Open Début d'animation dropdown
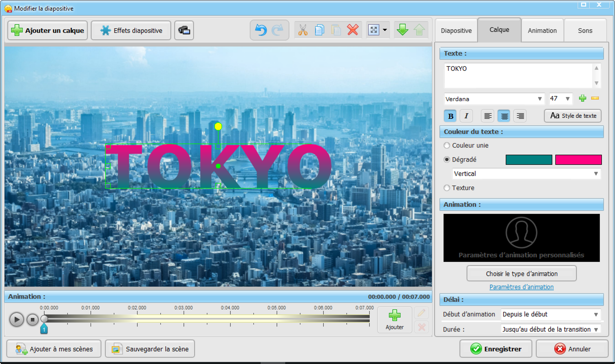Viewport: 615px width, 364px height. coord(551,314)
